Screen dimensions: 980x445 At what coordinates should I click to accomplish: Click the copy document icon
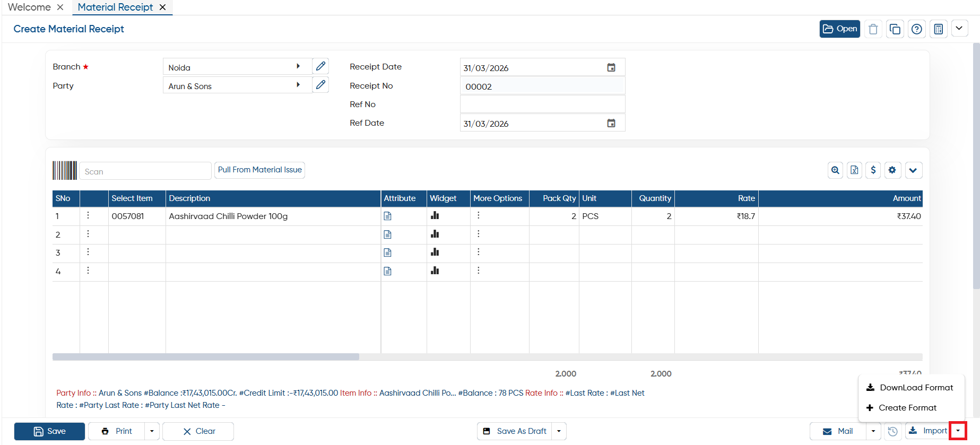pyautogui.click(x=895, y=29)
